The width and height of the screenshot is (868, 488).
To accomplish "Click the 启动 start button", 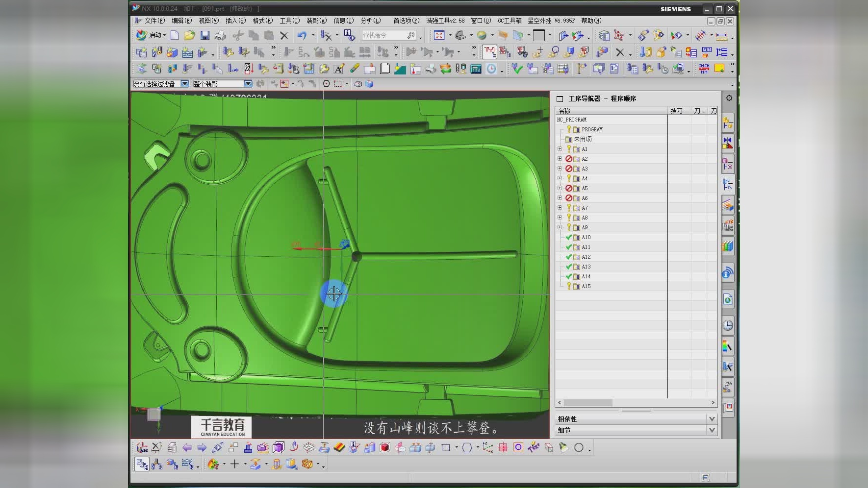I will coord(151,35).
